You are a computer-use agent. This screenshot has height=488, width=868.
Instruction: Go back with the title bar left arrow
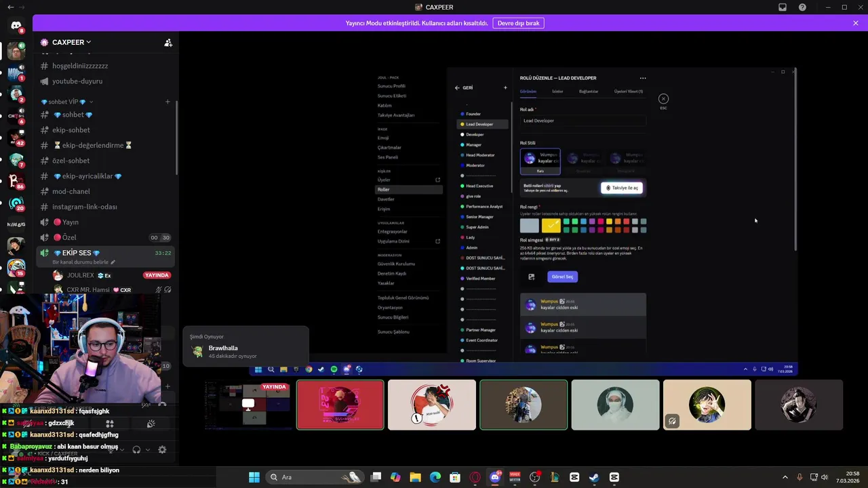pyautogui.click(x=10, y=7)
